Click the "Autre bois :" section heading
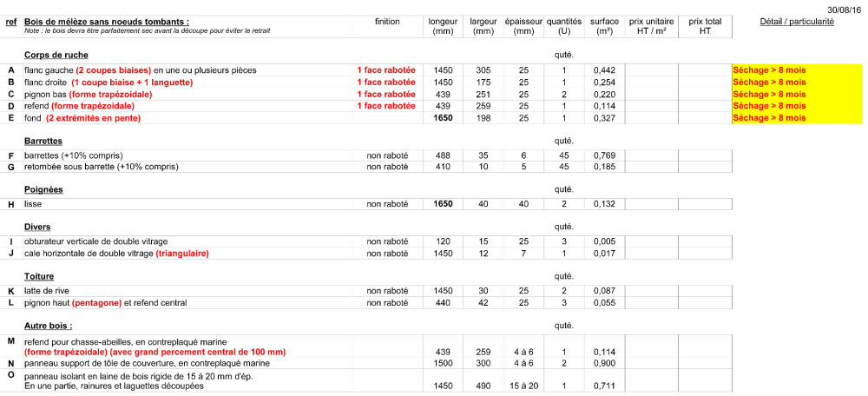Image resolution: width=868 pixels, height=396 pixels. (49, 325)
